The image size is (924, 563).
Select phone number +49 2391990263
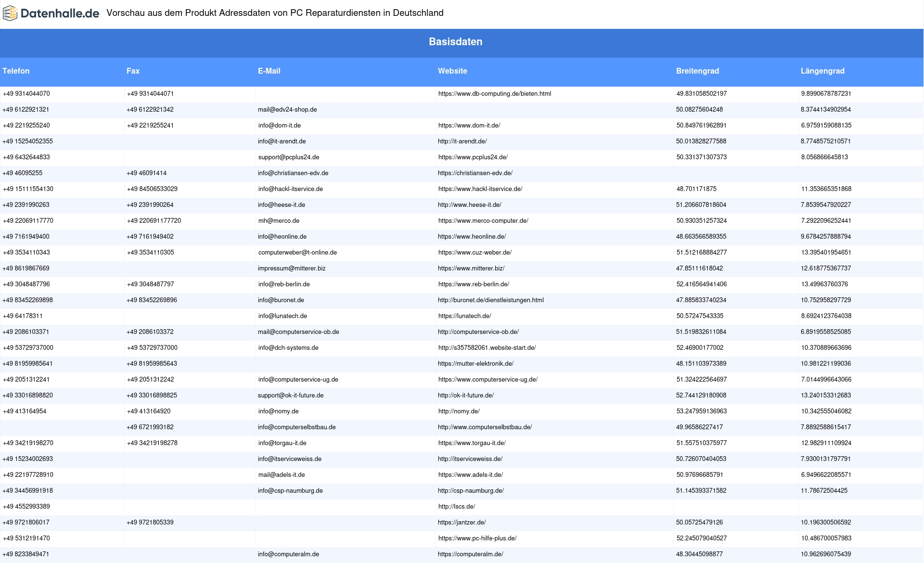click(26, 205)
